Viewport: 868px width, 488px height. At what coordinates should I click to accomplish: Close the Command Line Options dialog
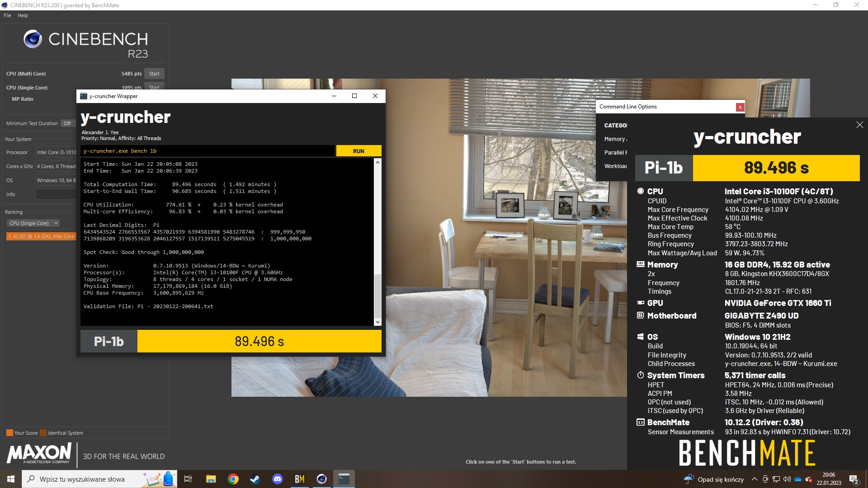(x=740, y=107)
